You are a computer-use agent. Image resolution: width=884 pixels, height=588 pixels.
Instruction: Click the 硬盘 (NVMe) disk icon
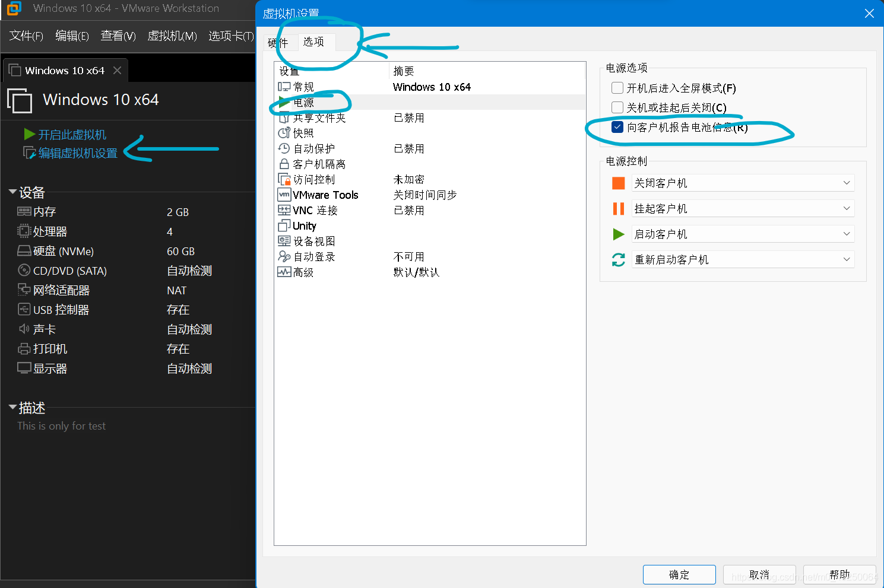click(24, 251)
